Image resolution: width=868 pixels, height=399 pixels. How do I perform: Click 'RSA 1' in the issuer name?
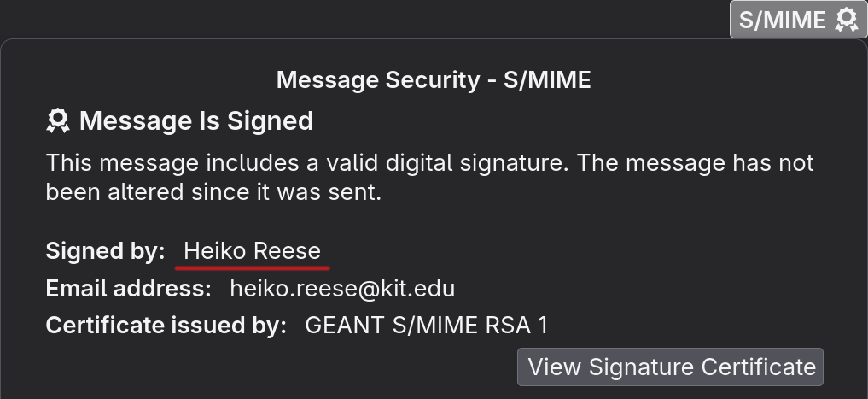pos(516,326)
